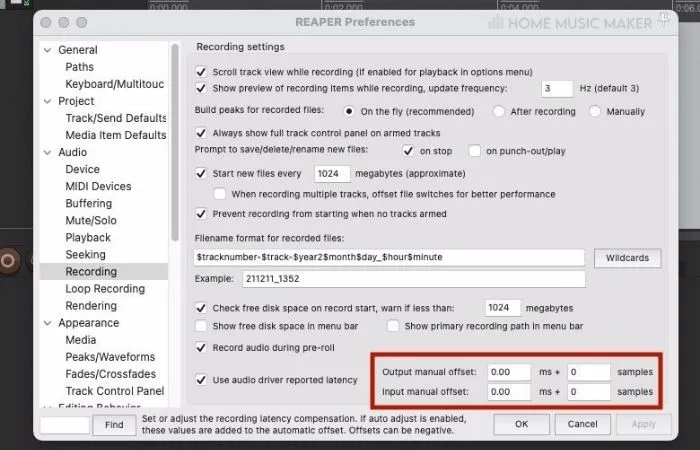Image resolution: width=700 pixels, height=450 pixels.
Task: Open Fades/Crossfades settings page
Action: [x=111, y=374]
